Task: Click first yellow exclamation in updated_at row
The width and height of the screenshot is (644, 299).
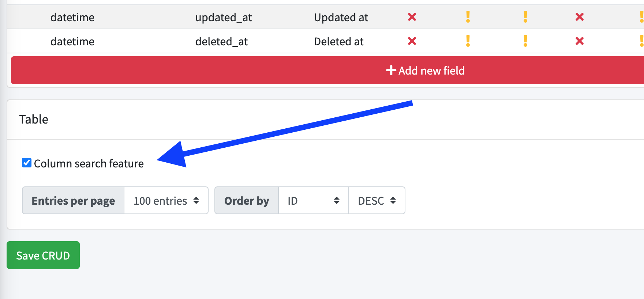Action: point(468,17)
